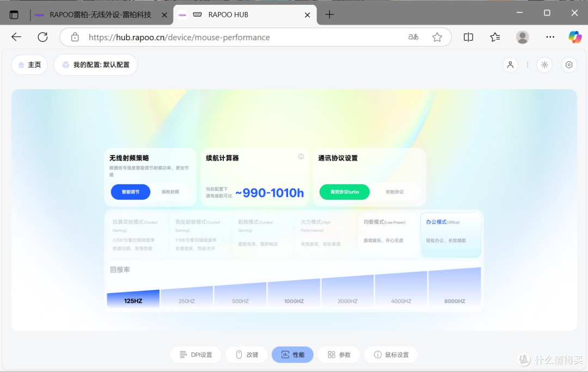
Task: Open tab actions menu icon
Action: point(14,15)
